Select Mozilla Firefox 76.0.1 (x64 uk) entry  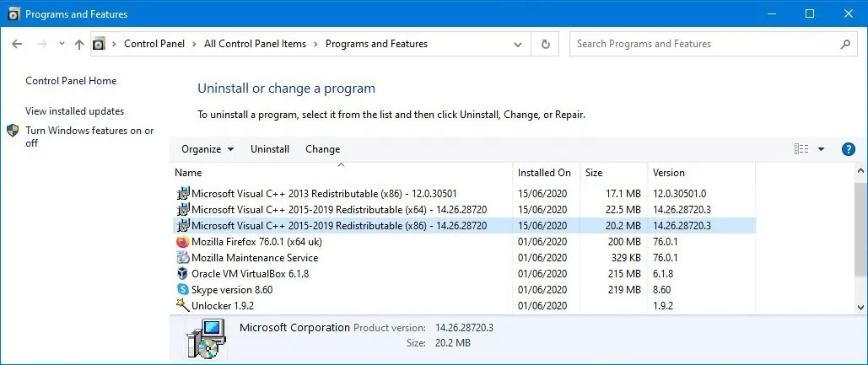(256, 242)
